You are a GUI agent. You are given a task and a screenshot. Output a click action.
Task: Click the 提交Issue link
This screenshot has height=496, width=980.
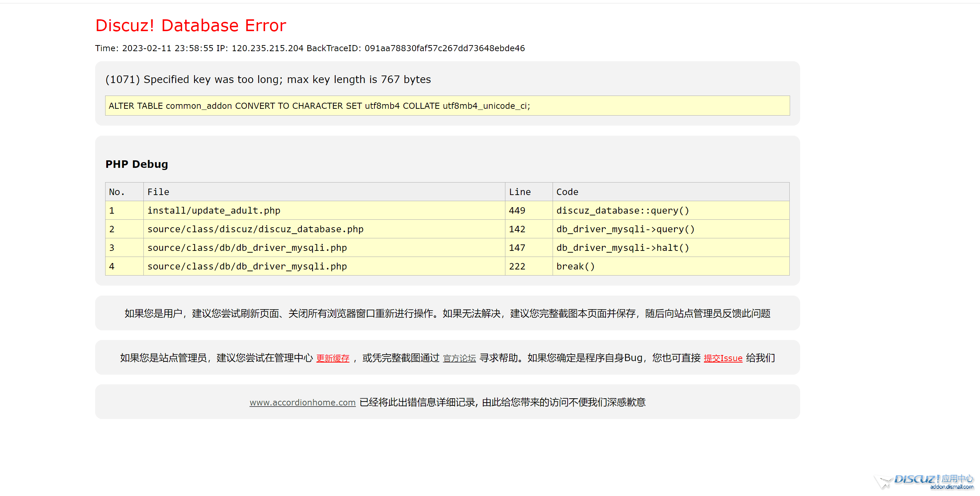click(x=723, y=358)
